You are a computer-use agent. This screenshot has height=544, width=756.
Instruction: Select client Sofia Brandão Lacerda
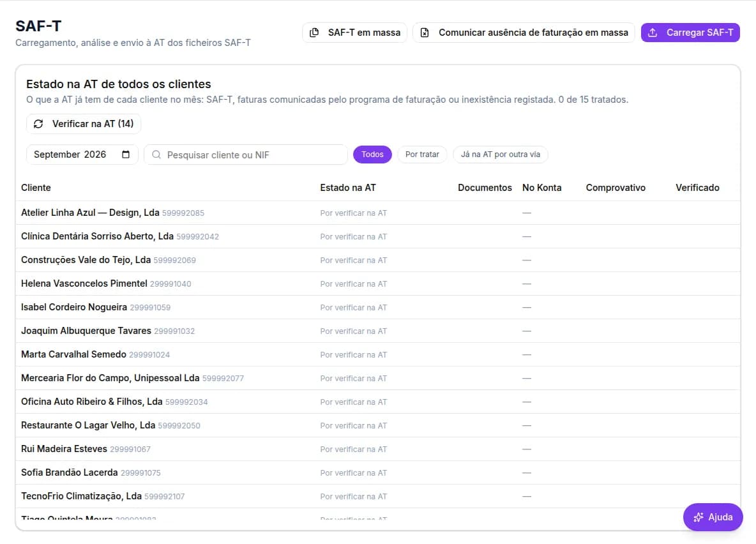coord(70,472)
